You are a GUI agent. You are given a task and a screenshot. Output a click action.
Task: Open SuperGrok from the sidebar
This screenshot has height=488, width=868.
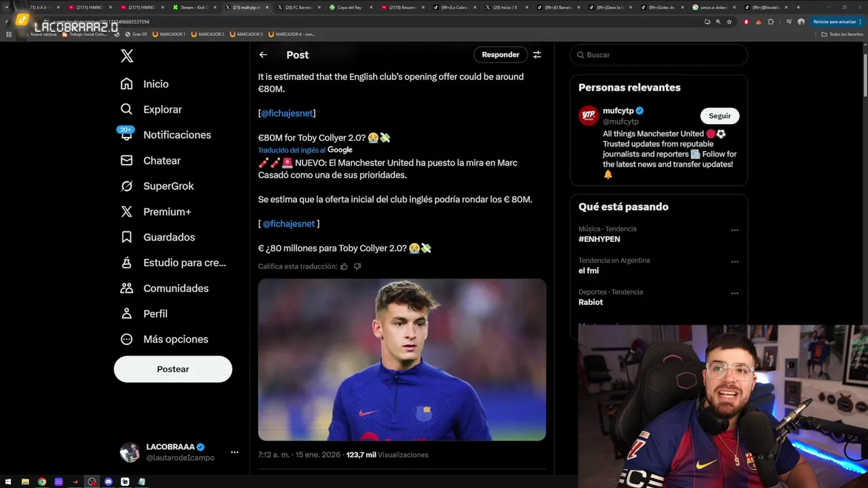pyautogui.click(x=127, y=186)
